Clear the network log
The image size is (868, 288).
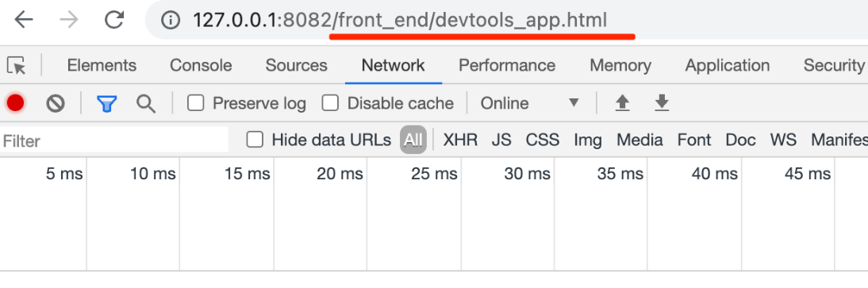(x=56, y=103)
